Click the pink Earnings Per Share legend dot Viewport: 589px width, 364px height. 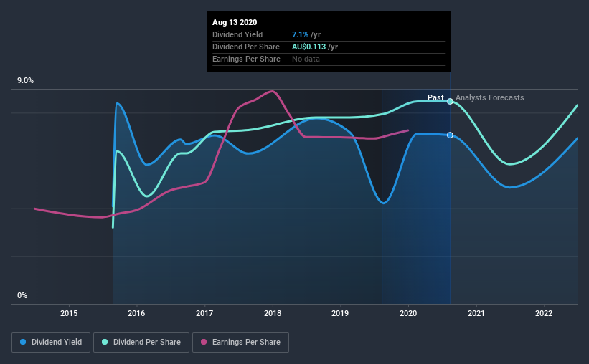(204, 342)
